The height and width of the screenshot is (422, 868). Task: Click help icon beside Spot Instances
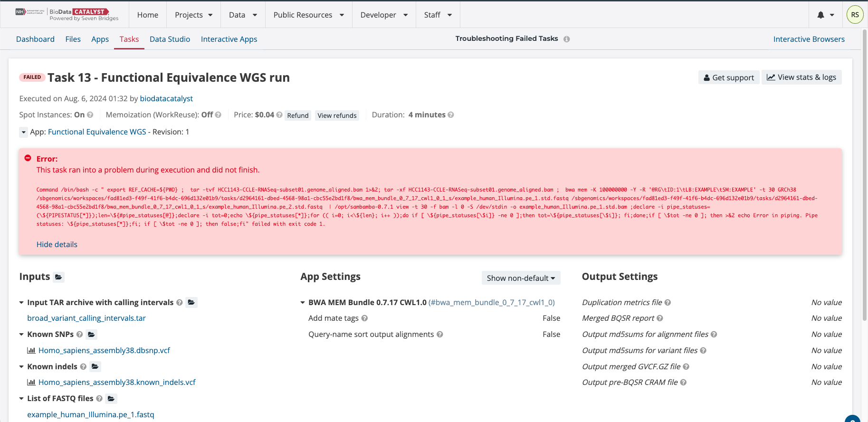tap(90, 115)
